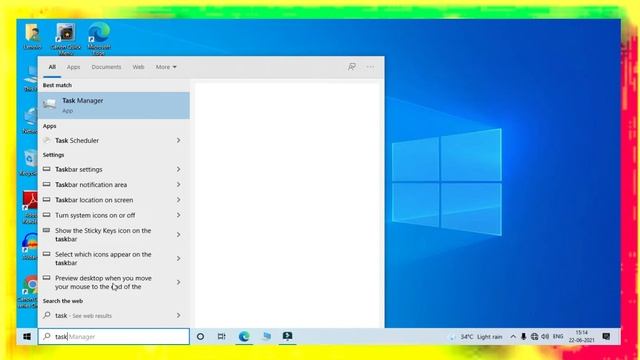The width and height of the screenshot is (640, 360).
Task: Open Select which icons appear on the taskbar
Action: 113,258
